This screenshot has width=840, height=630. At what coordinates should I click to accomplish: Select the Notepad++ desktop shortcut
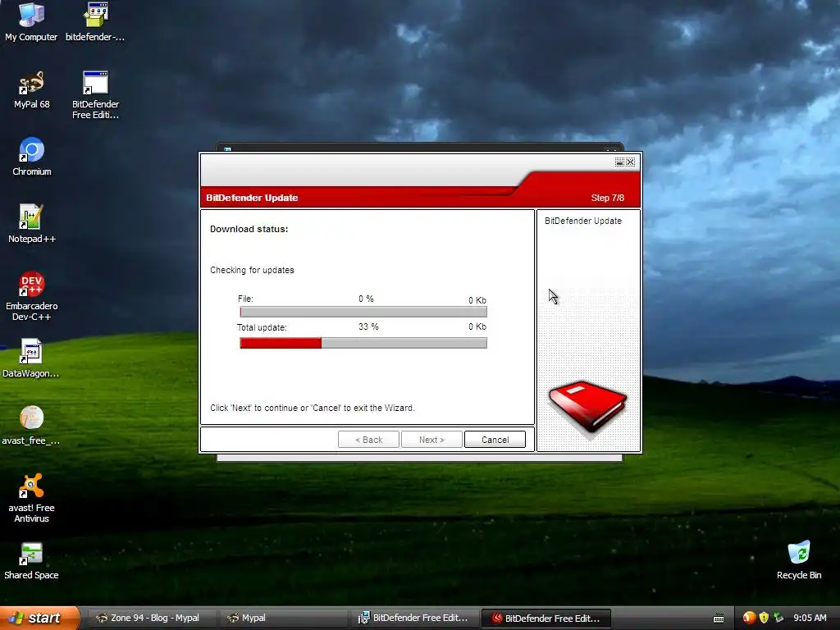[x=32, y=224]
